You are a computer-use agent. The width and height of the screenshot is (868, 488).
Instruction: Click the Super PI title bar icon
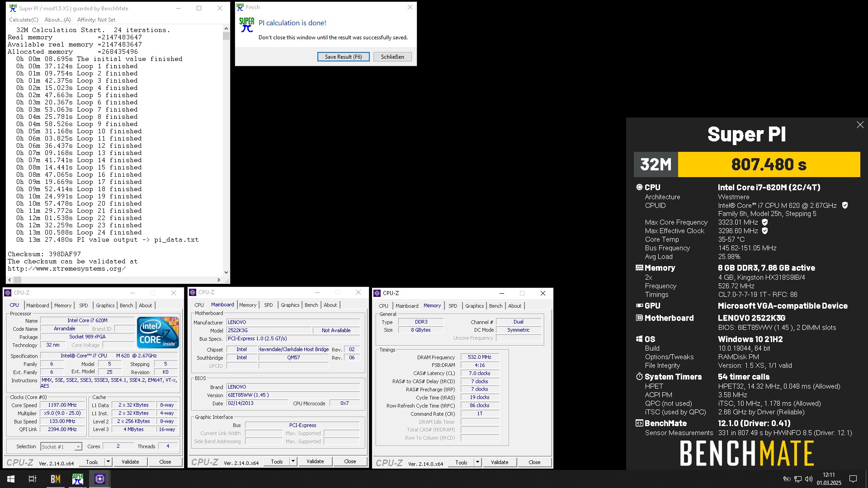(13, 8)
